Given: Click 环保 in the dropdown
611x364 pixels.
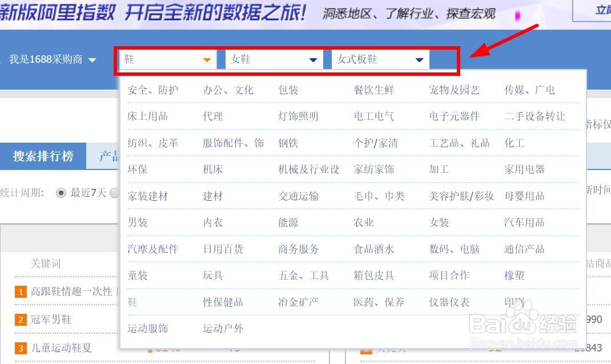Looking at the screenshot, I should tap(138, 169).
